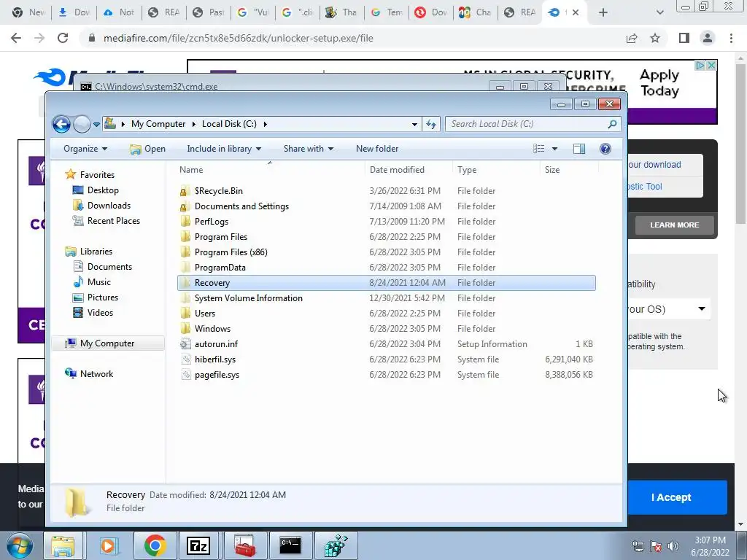Viewport: 747px width, 560px height.
Task: Select the pagefile.sys file icon
Action: coord(185,374)
